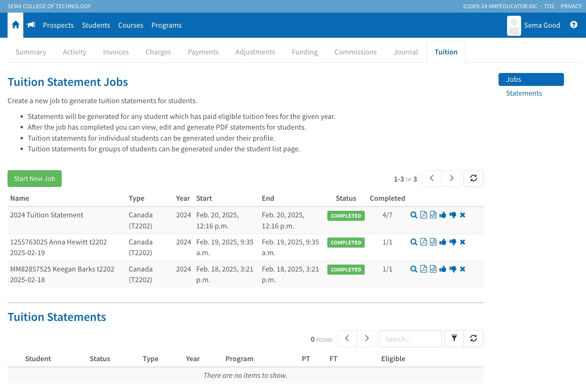
Task: Refresh the tuition statement jobs list
Action: pos(473,178)
